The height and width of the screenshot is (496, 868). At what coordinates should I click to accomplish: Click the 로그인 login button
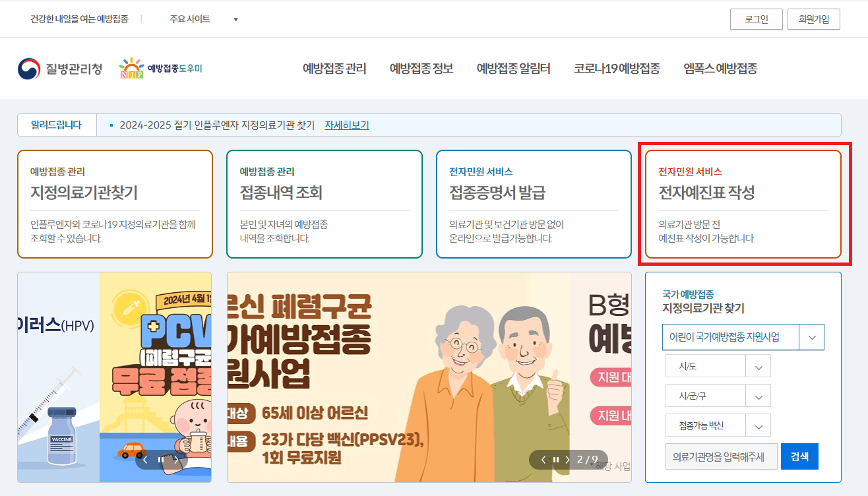click(756, 19)
